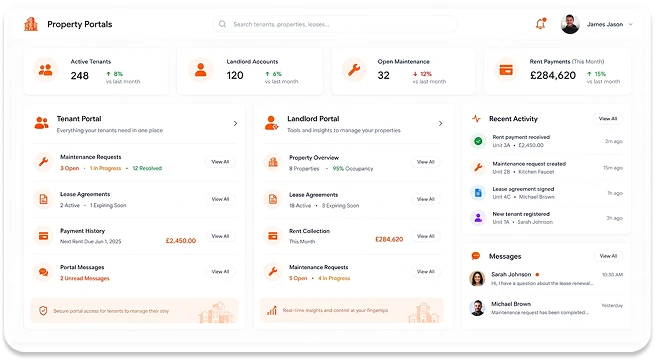Click the Property Portals building logo
655x360 pixels.
[x=31, y=24]
